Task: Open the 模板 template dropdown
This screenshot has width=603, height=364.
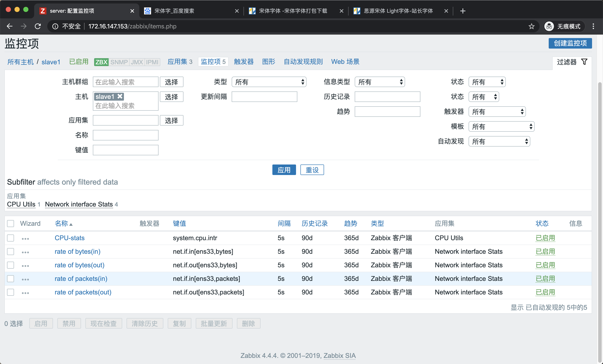Action: [501, 127]
